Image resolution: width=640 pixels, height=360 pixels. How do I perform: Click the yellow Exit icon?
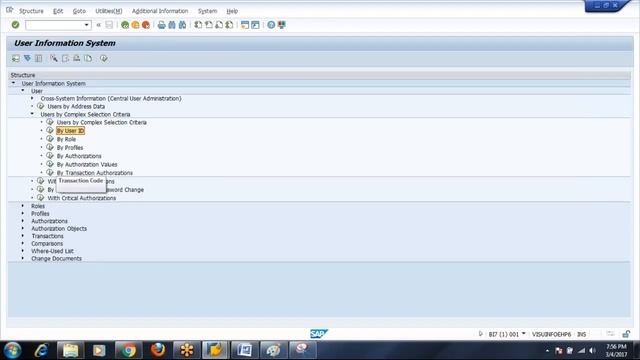[135, 25]
